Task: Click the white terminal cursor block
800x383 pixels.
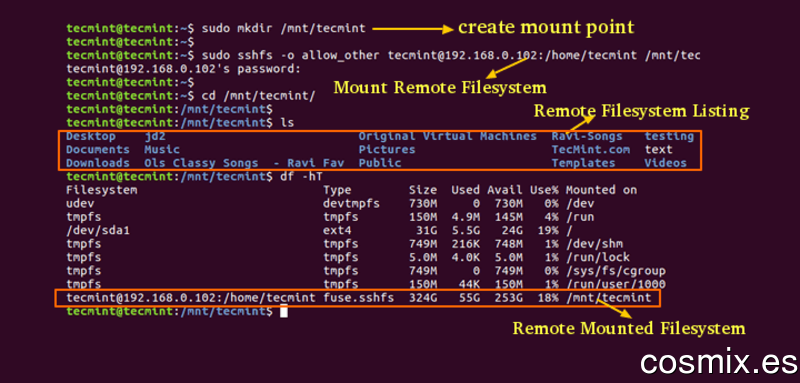Action: [x=284, y=311]
